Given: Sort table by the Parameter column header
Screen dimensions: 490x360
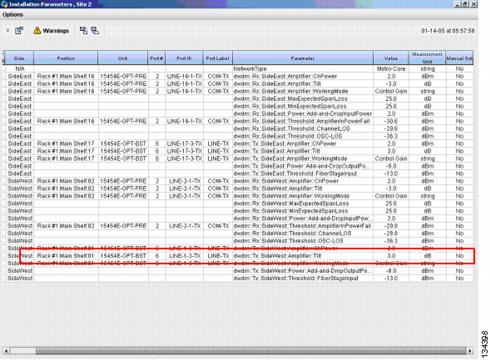Looking at the screenshot, I should click(x=303, y=58).
